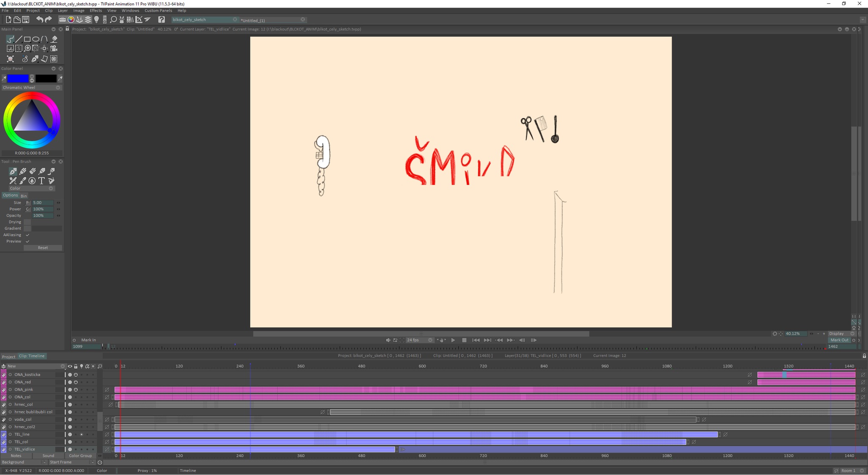Viewport: 868px width, 475px height.
Task: Click the Reset button
Action: point(43,248)
